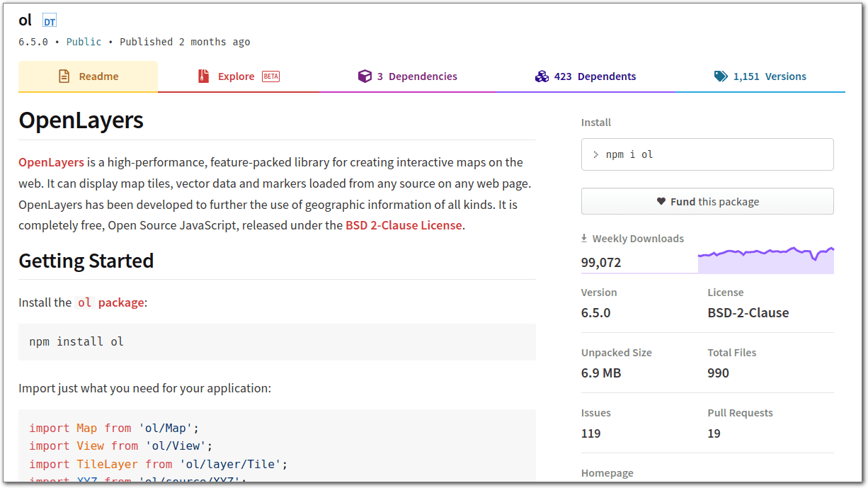Click the import Map code line
The height and width of the screenshot is (488, 868).
[114, 429]
